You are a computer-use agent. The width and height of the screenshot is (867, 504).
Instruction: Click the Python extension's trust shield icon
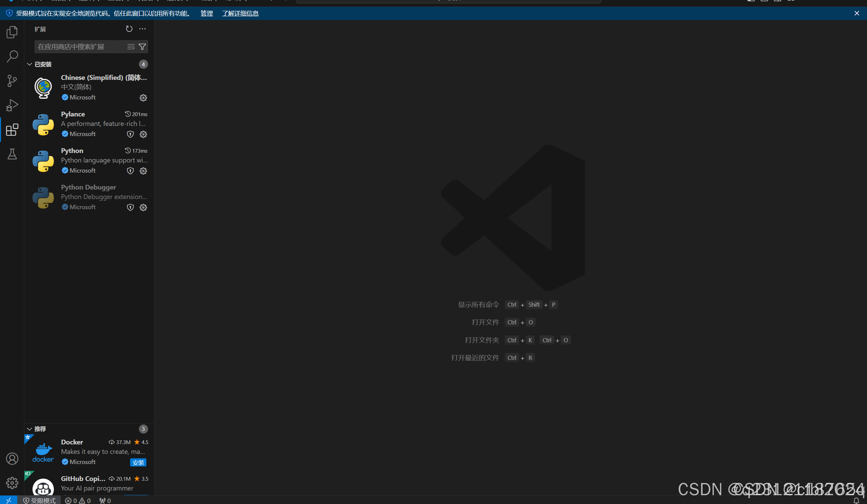coord(130,171)
